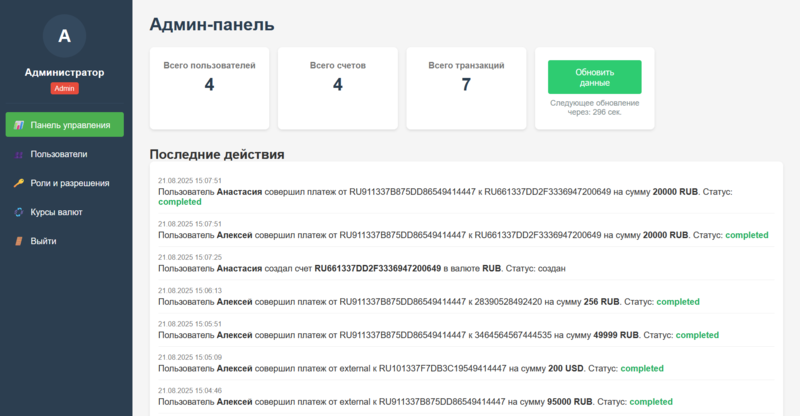Click the timestamp 21.08.2025 15:07:25
Screen dimensions: 800x416
pyautogui.click(x=190, y=257)
